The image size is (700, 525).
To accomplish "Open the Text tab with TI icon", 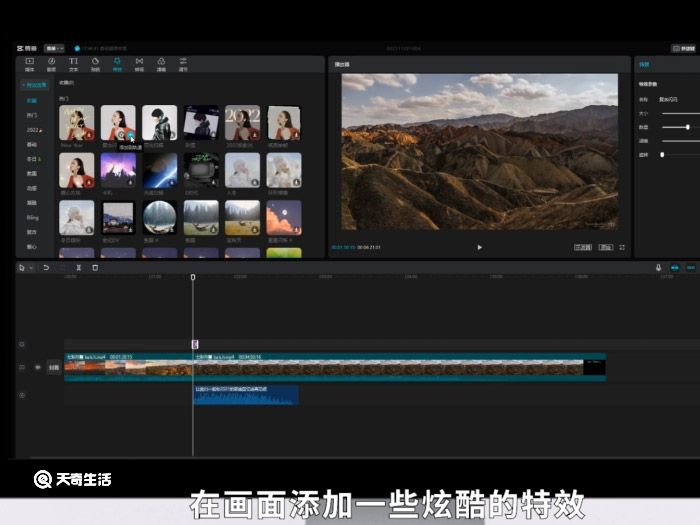I will tap(73, 61).
